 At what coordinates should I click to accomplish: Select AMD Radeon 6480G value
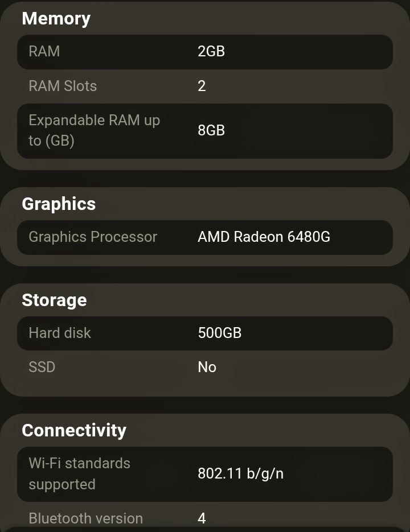tap(264, 237)
